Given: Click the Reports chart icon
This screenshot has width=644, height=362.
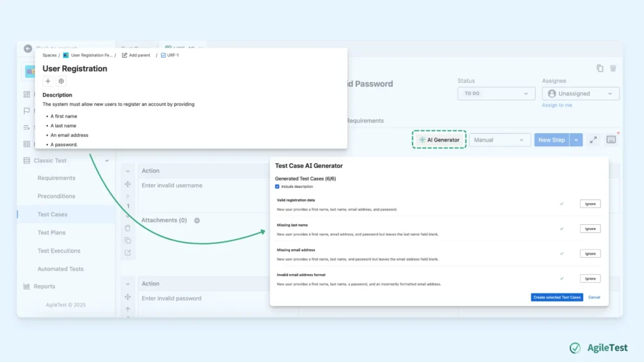Looking at the screenshot, I should click(26, 287).
